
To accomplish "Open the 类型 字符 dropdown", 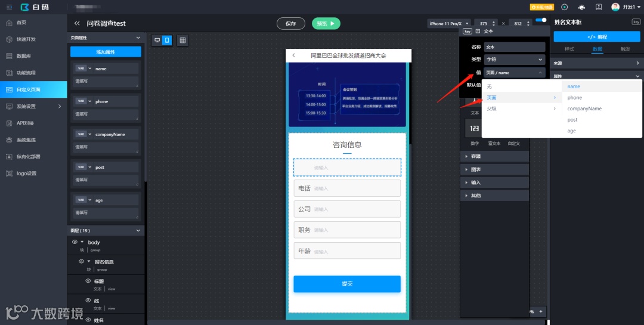I will click(x=515, y=60).
